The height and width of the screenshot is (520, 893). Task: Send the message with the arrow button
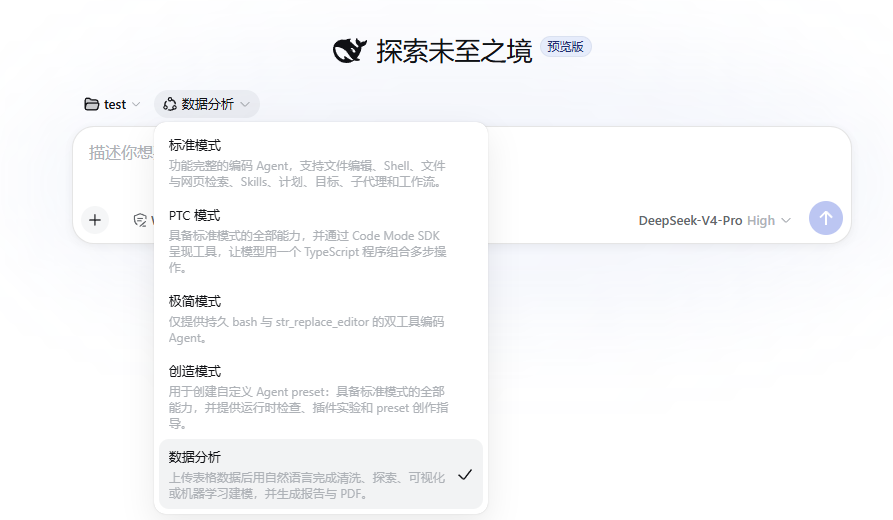point(826,218)
